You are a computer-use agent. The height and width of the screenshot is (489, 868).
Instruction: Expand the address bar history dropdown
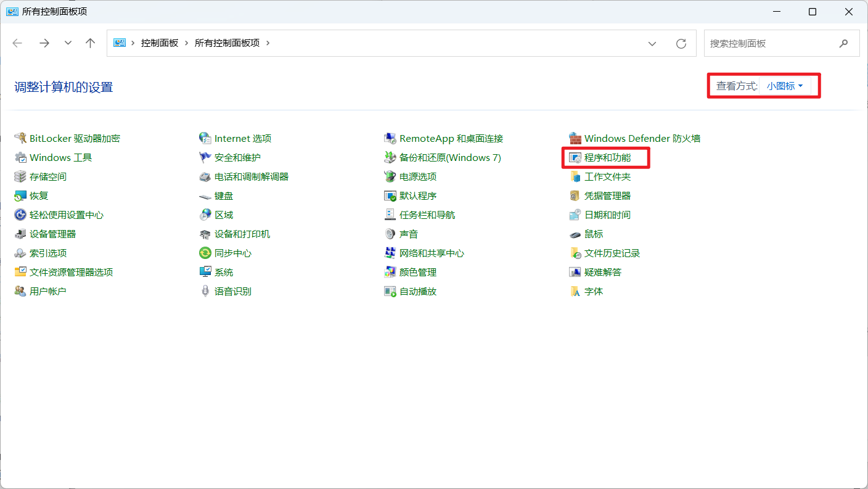(652, 43)
